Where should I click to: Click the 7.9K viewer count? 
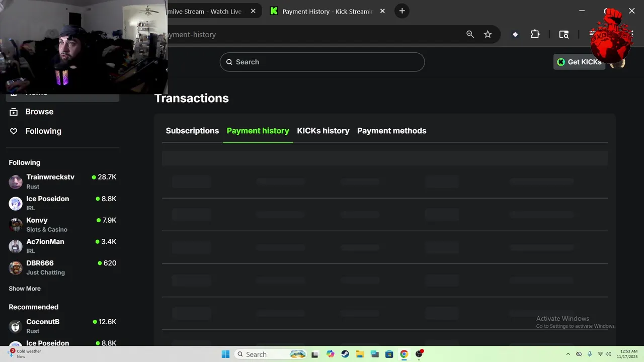coord(109,220)
